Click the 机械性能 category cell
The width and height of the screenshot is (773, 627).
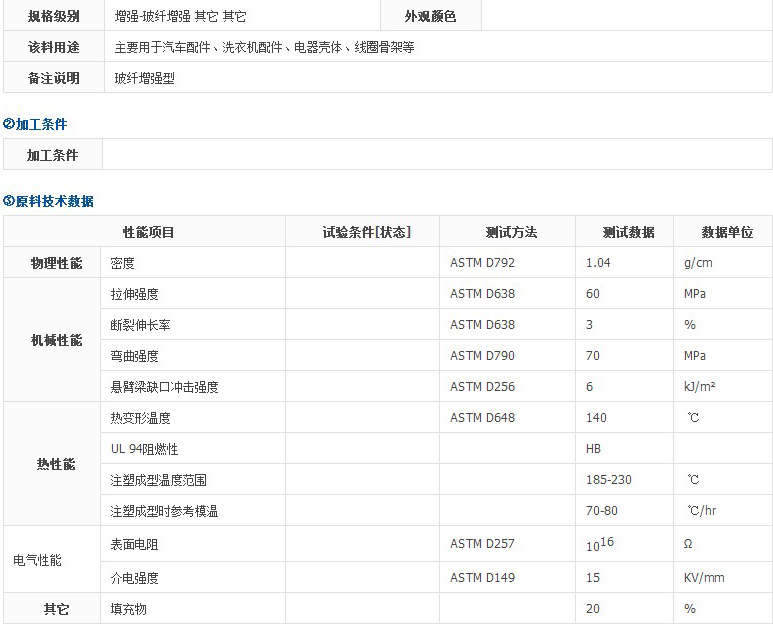tap(56, 340)
